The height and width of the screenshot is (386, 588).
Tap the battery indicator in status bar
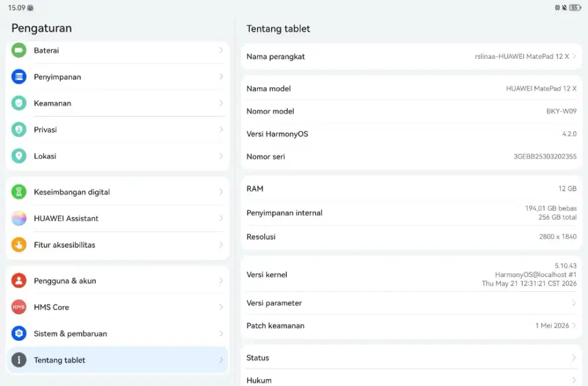[x=575, y=8]
